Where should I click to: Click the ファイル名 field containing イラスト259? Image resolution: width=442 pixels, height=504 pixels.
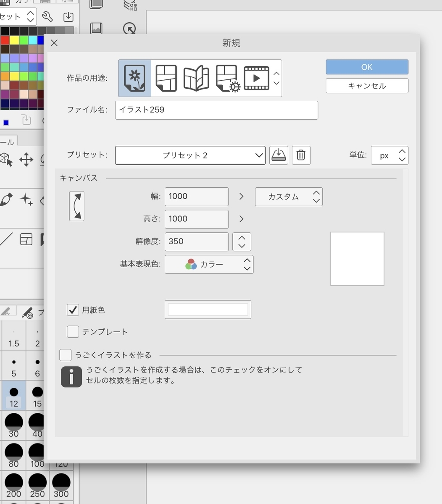pyautogui.click(x=216, y=110)
